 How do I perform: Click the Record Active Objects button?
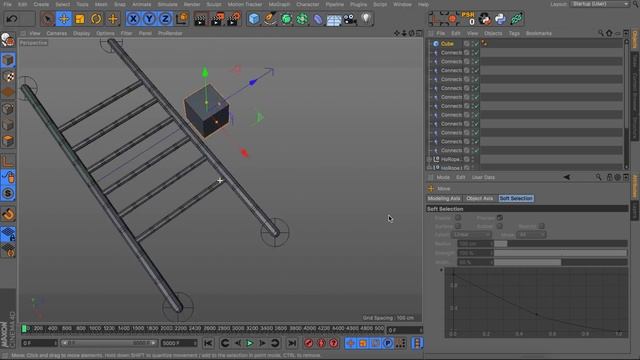pos(309,343)
